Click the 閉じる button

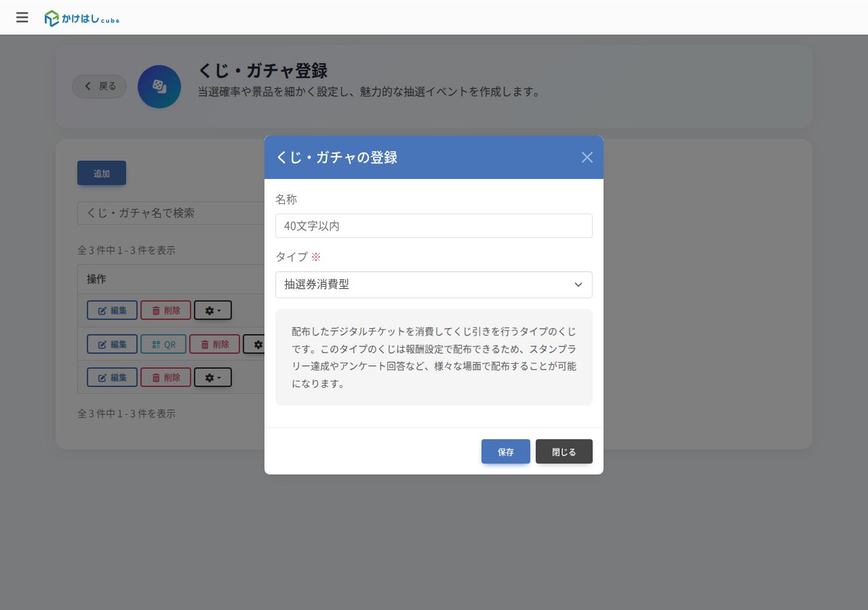564,451
